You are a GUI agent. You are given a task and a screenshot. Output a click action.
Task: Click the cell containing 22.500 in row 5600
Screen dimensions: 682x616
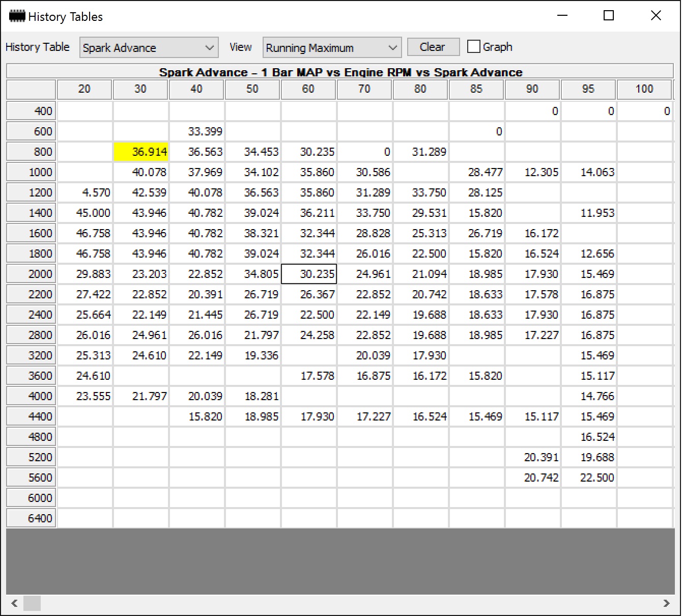pos(589,478)
